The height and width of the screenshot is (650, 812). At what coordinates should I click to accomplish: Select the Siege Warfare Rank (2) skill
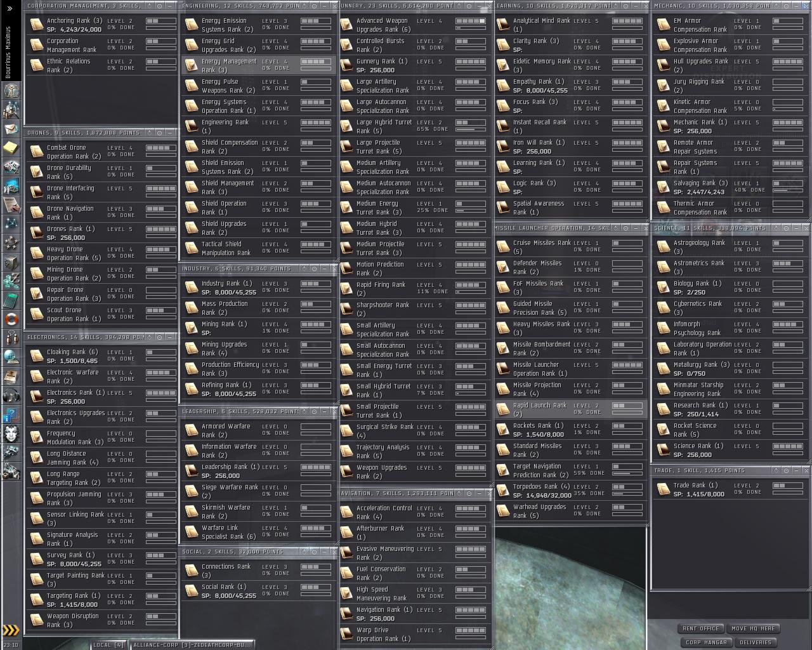click(x=259, y=491)
